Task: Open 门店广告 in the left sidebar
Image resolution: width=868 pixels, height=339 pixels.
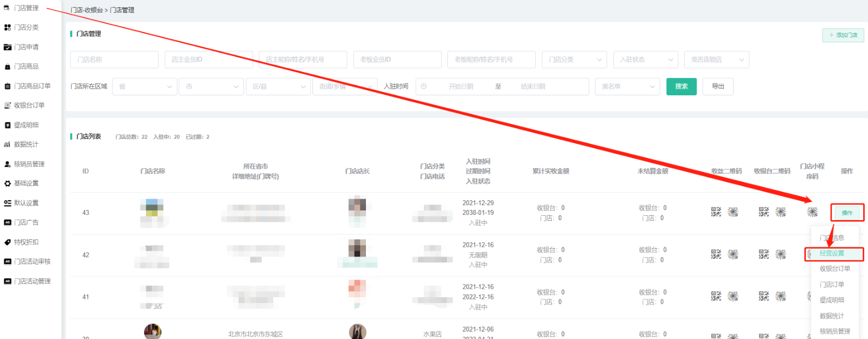Action: click(x=26, y=223)
